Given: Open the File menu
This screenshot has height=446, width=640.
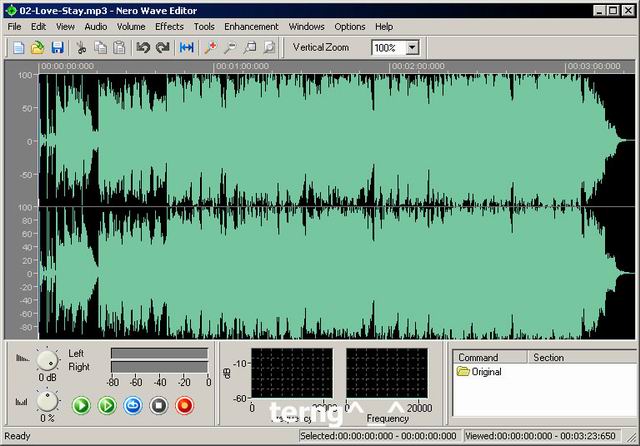Looking at the screenshot, I should 14,27.
